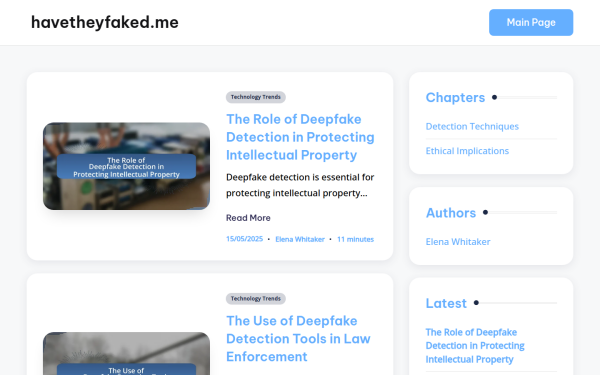Click the Technology Trends tag on Law Enforcement article
600x375 pixels.
pyautogui.click(x=256, y=298)
